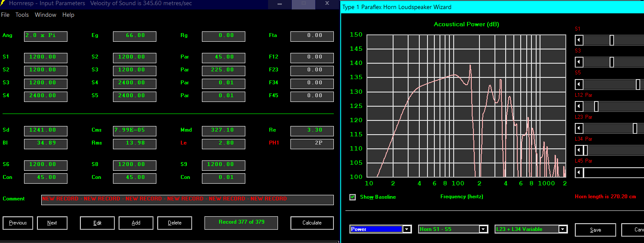
Task: Click the Le field showing 2.80
Action: tap(223, 144)
